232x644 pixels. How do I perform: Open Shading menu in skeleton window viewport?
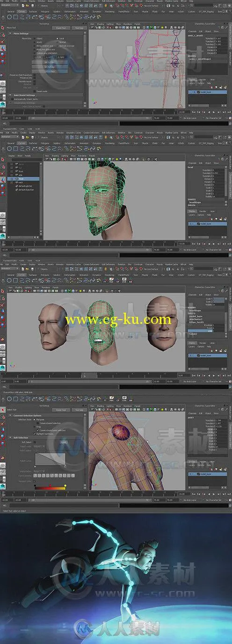coord(100,24)
